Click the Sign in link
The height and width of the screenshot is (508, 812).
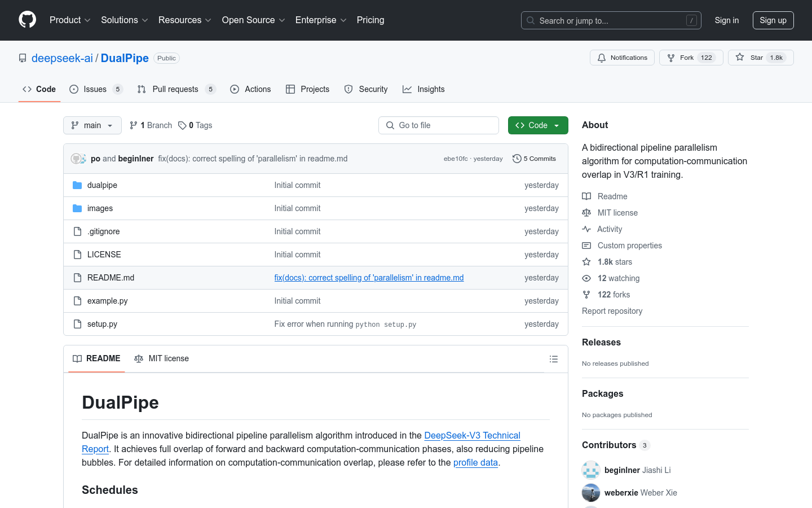(727, 20)
